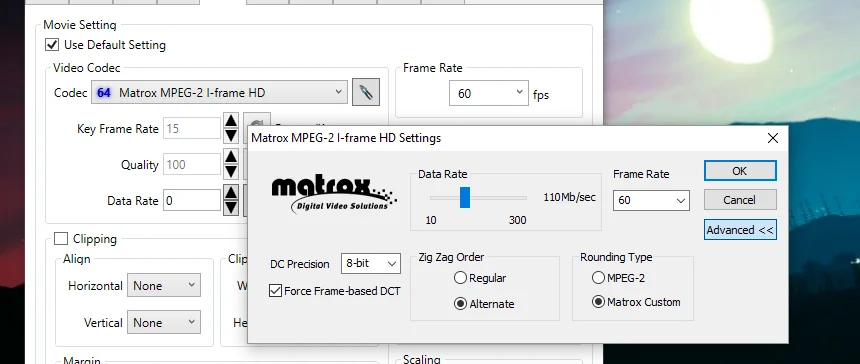Enable the Clipping checkbox
This screenshot has width=860, height=364.
click(61, 238)
